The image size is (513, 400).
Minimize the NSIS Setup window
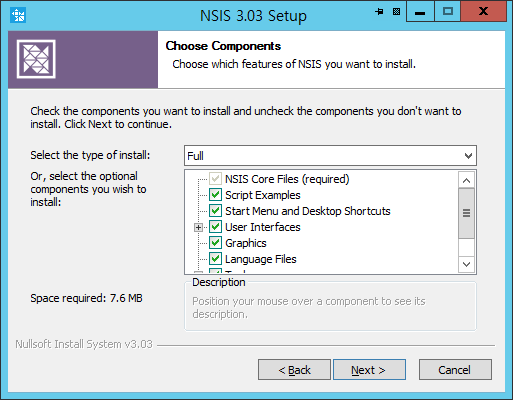click(420, 12)
